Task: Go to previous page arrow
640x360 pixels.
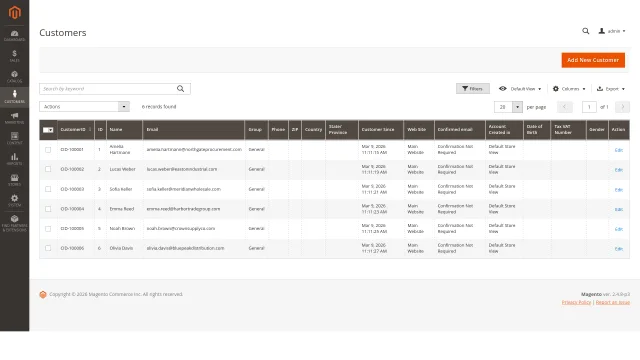Action: [x=564, y=107]
